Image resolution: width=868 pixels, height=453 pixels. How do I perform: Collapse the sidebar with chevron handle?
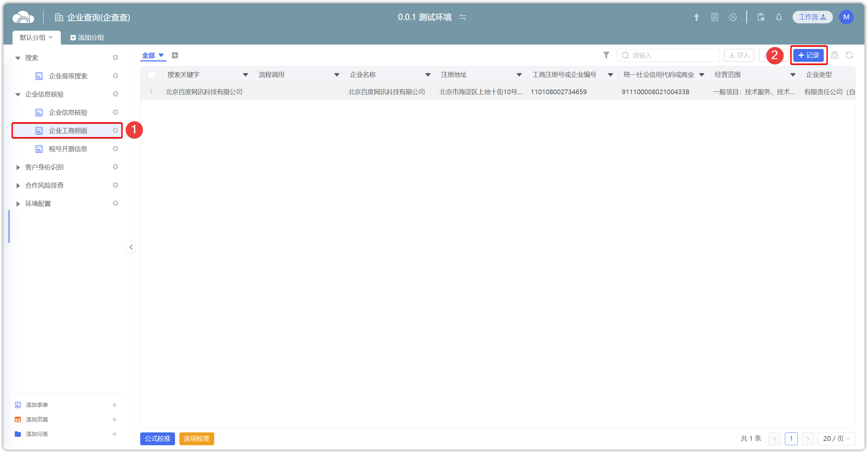pos(131,247)
